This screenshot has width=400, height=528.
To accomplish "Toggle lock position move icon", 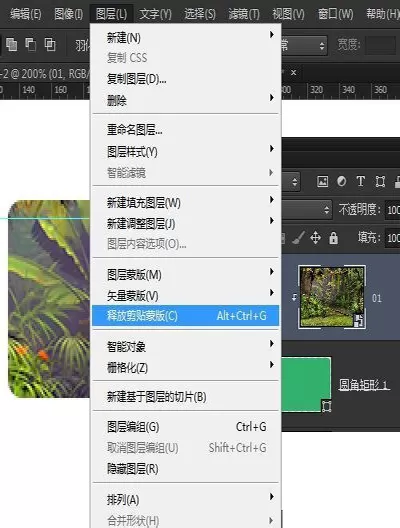I will point(315,238).
